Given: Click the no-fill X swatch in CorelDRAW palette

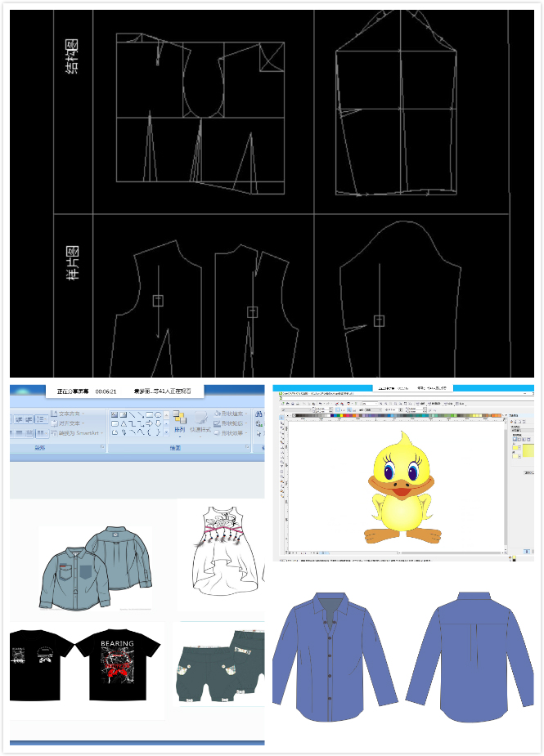Looking at the screenshot, I should tap(294, 416).
